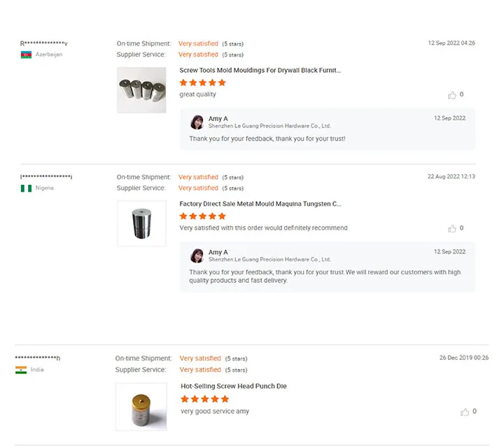Click star rating above 'very good service amy'
This screenshot has height=448, width=504.
(x=204, y=399)
